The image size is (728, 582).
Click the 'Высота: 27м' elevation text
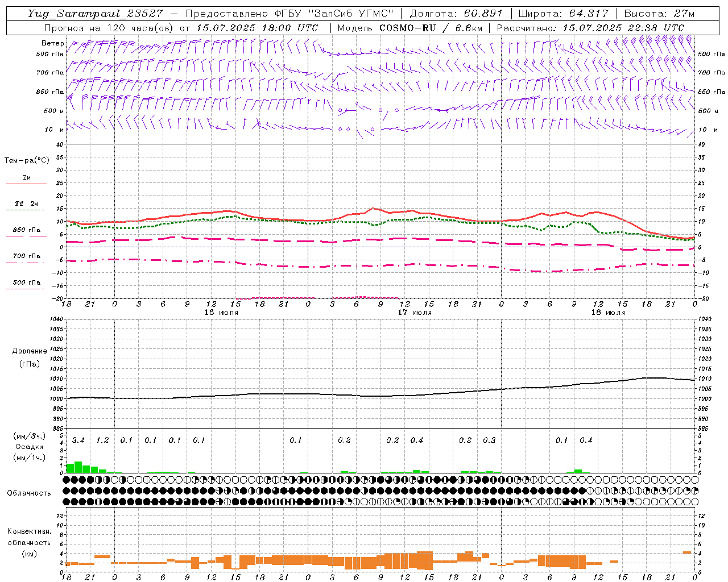point(659,14)
